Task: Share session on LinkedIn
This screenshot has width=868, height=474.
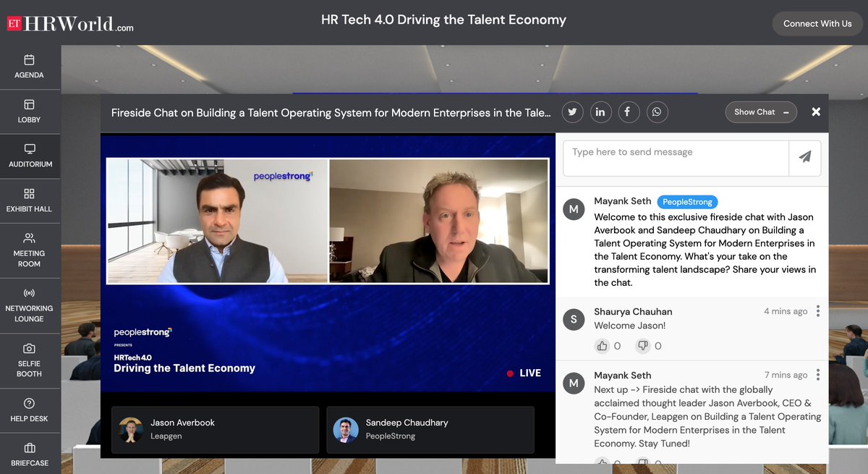Action: tap(600, 112)
